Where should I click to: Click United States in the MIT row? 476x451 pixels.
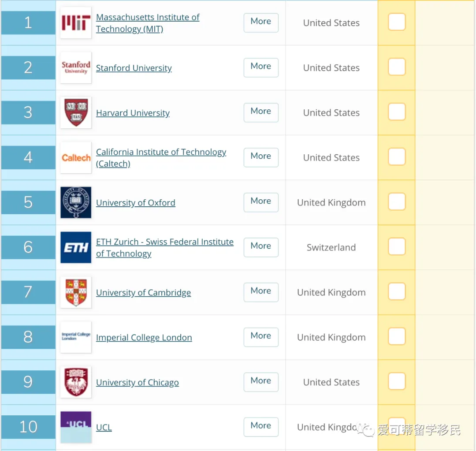(x=331, y=23)
